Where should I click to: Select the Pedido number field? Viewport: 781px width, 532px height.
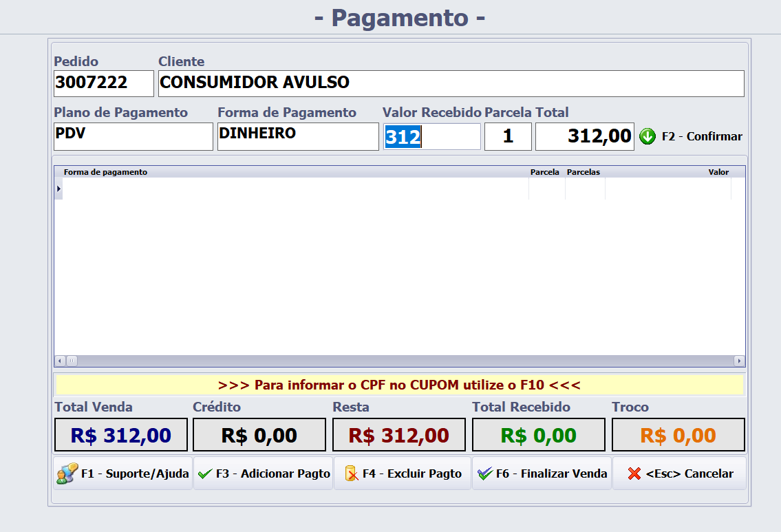click(x=103, y=83)
